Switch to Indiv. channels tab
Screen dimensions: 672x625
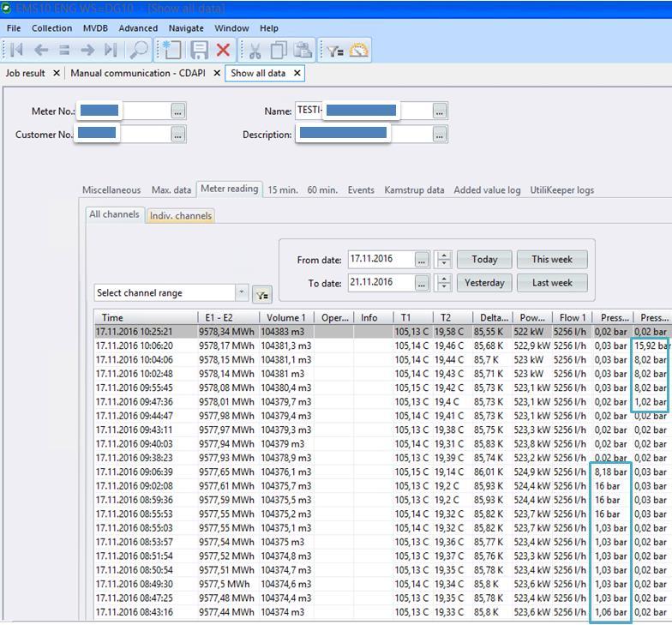tap(180, 215)
